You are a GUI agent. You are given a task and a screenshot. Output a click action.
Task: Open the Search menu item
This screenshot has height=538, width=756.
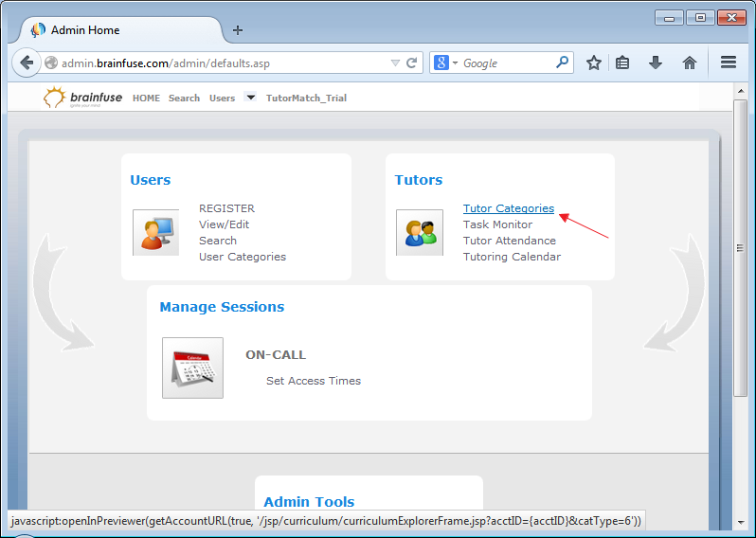[184, 98]
